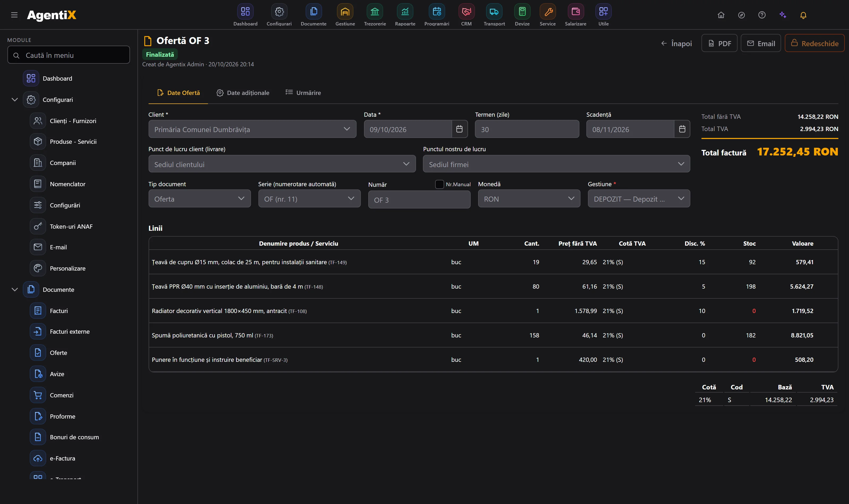The width and height of the screenshot is (849, 504).
Task: Open calendar picker for Data field
Action: click(x=459, y=129)
